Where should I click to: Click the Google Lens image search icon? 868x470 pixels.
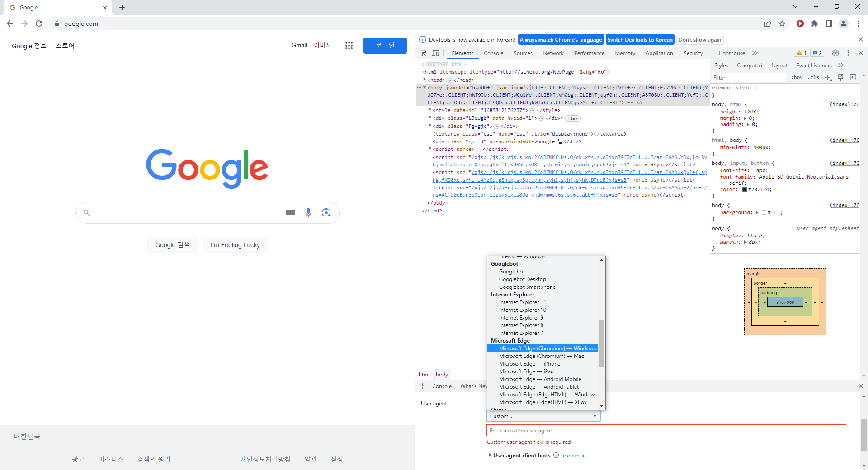[326, 212]
